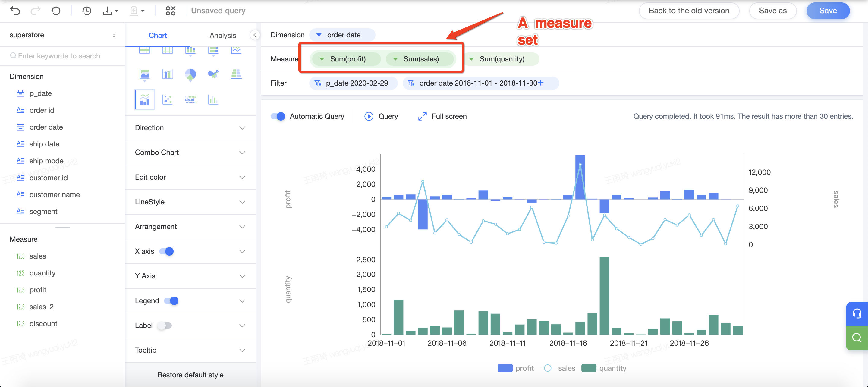Screen dimensions: 868x387
Task: Focus the keyword search field
Action: (x=63, y=56)
